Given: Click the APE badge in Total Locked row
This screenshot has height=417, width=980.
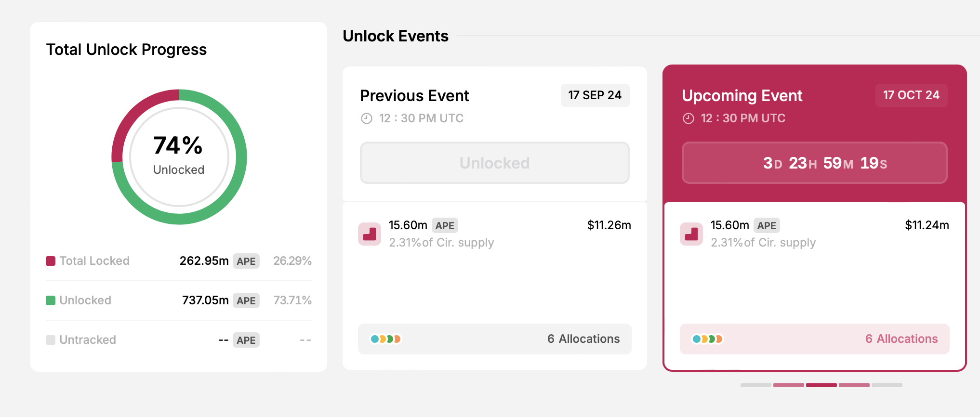Looking at the screenshot, I should pos(246,261).
